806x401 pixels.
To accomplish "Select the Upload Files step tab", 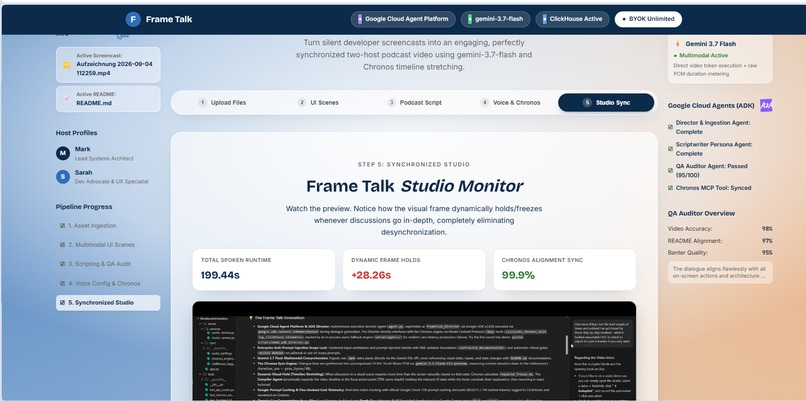I will (222, 102).
